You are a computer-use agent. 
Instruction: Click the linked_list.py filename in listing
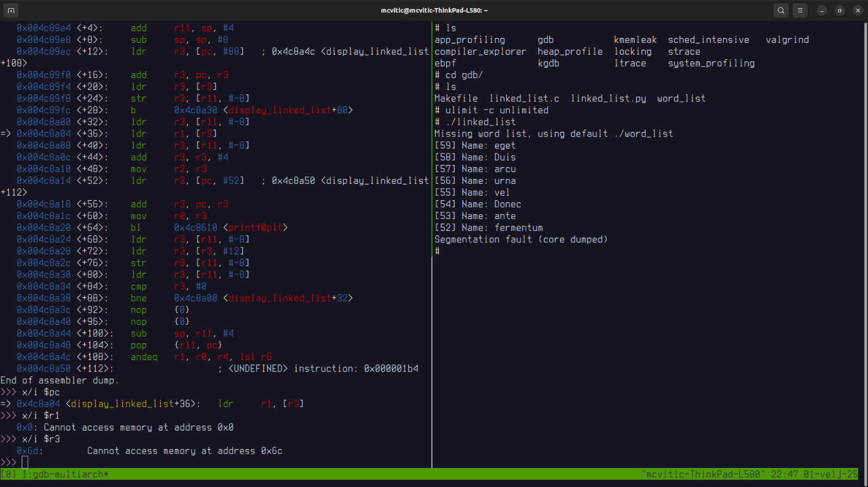click(x=608, y=99)
